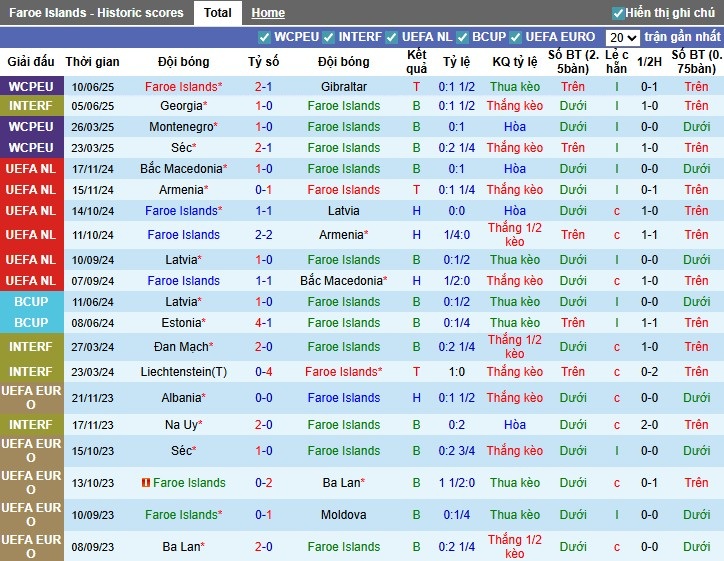Click the 4-1 score for Estonia match
The image size is (724, 561).
pyautogui.click(x=264, y=322)
